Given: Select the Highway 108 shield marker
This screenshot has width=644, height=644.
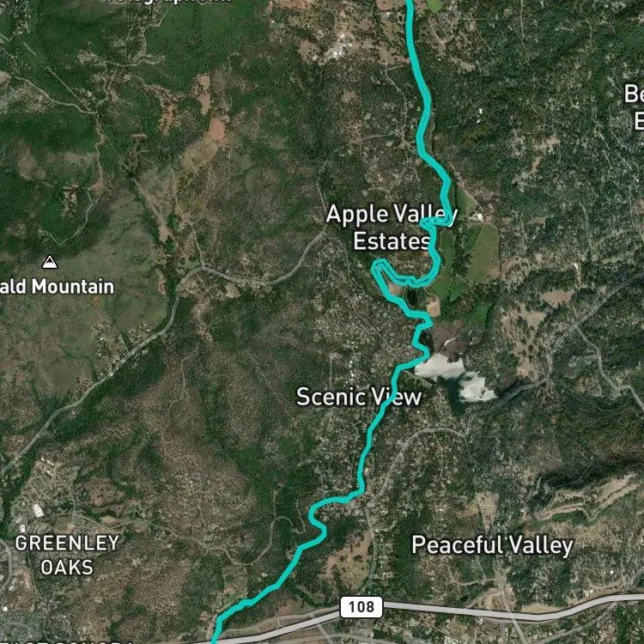Looking at the screenshot, I should coord(361,607).
